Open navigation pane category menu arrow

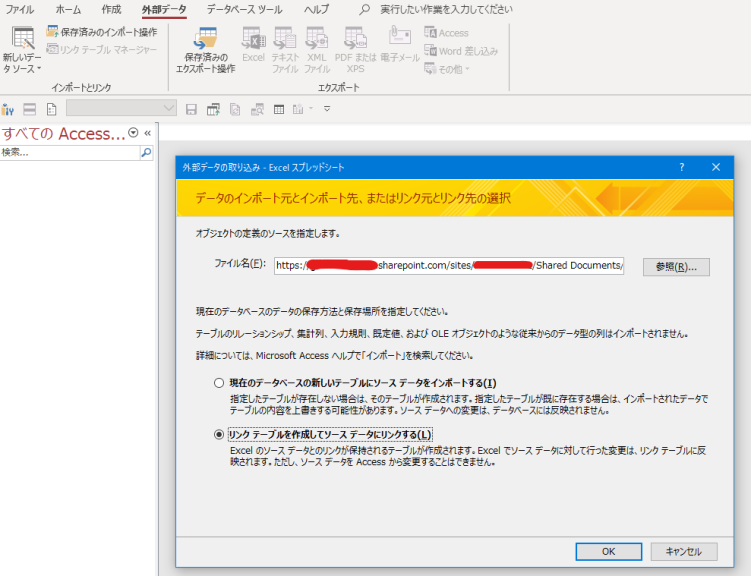tap(134, 133)
